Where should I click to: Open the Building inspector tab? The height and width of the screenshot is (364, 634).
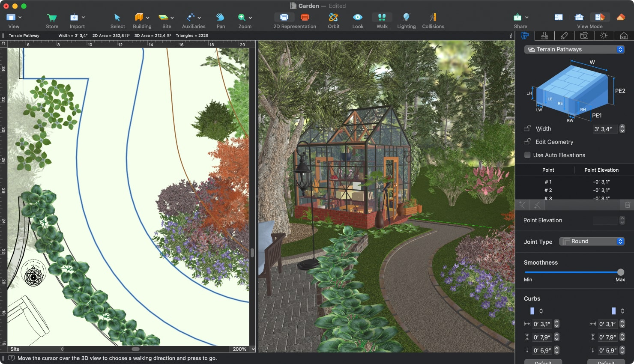(x=624, y=36)
